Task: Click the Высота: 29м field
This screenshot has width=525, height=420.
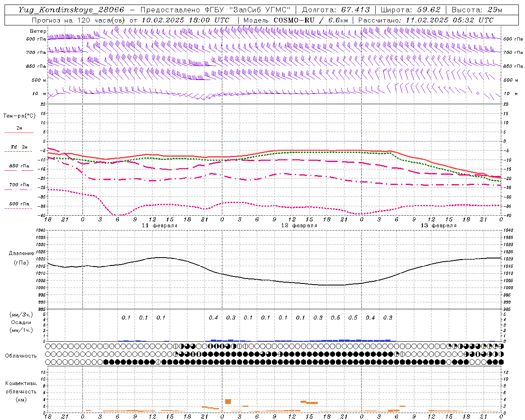Action: [477, 10]
